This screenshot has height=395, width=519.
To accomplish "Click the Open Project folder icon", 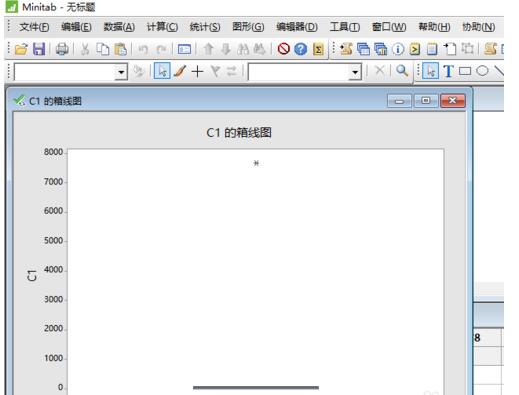I will [x=21, y=49].
